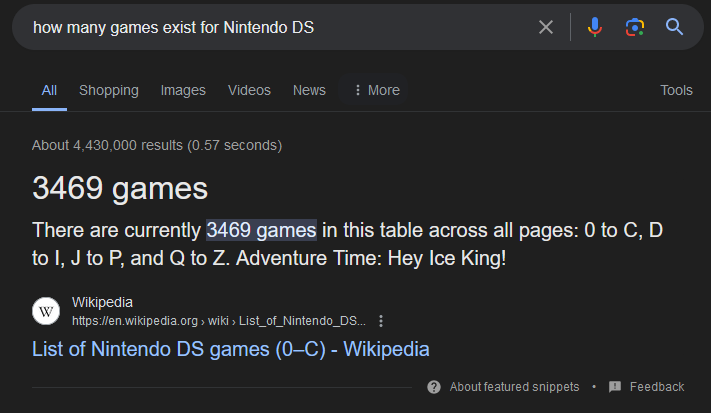The image size is (711, 413).
Task: Click the Feedback link text
Action: [657, 387]
